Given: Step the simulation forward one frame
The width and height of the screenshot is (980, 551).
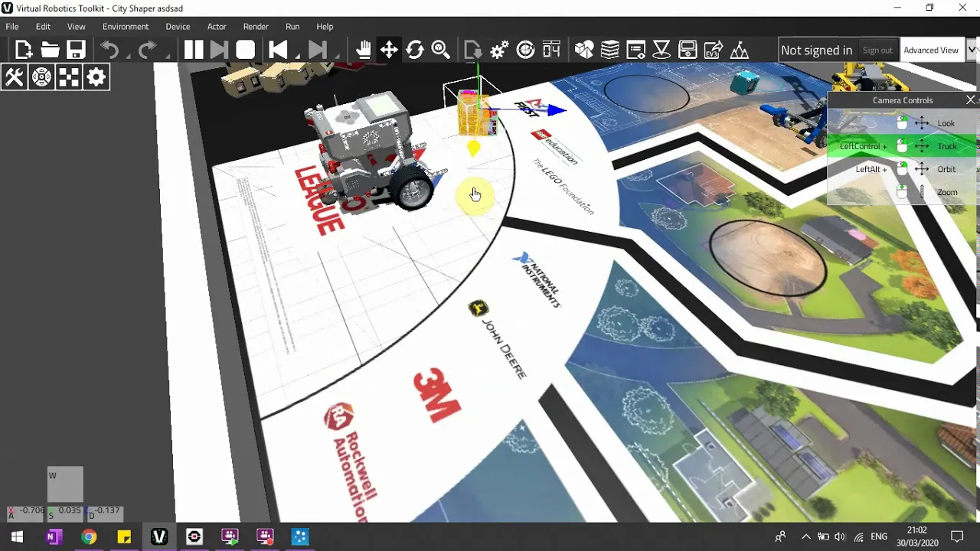Looking at the screenshot, I should click(219, 51).
